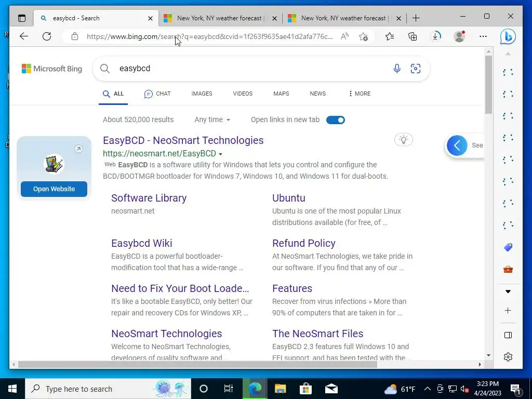Open Shopping tag icon in sidebar

pyautogui.click(x=508, y=247)
